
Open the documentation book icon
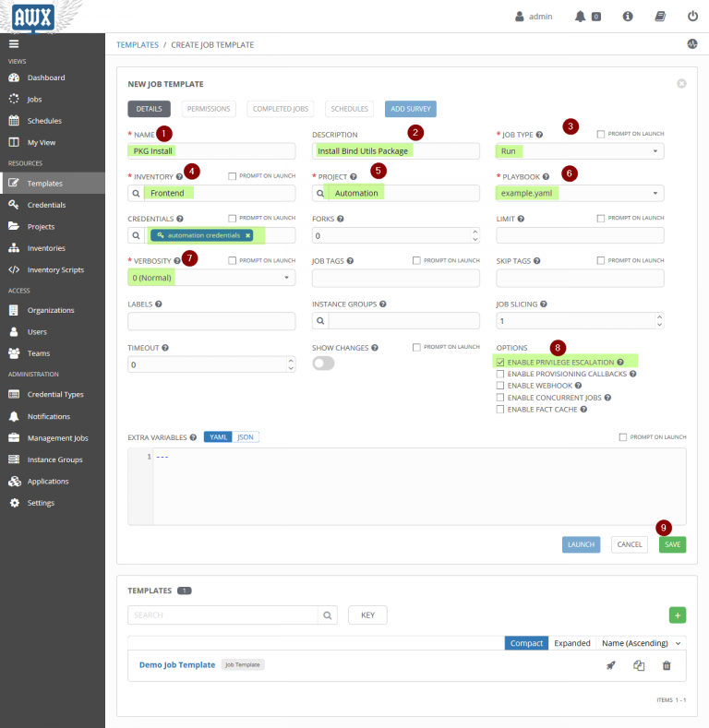[660, 17]
